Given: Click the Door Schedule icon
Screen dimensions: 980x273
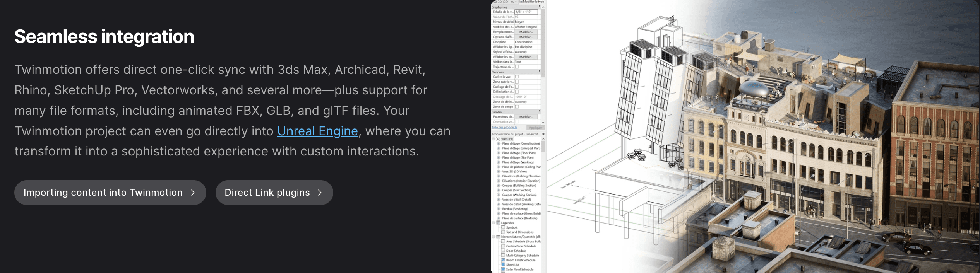Looking at the screenshot, I should coord(504,251).
